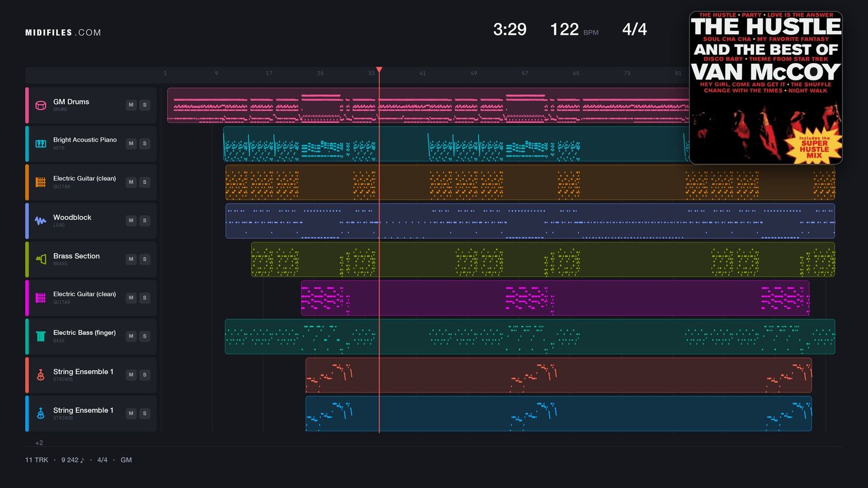Mute the Electric Bass (finger) track
The image size is (868, 488).
(131, 336)
